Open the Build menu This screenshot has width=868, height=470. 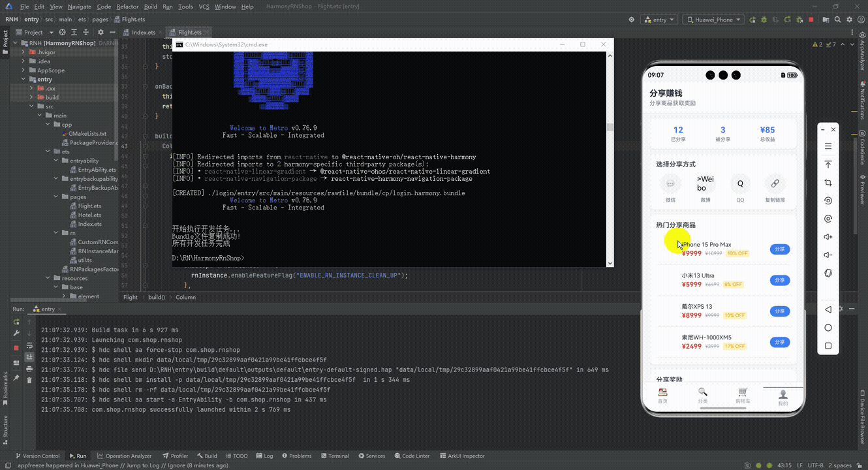151,7
